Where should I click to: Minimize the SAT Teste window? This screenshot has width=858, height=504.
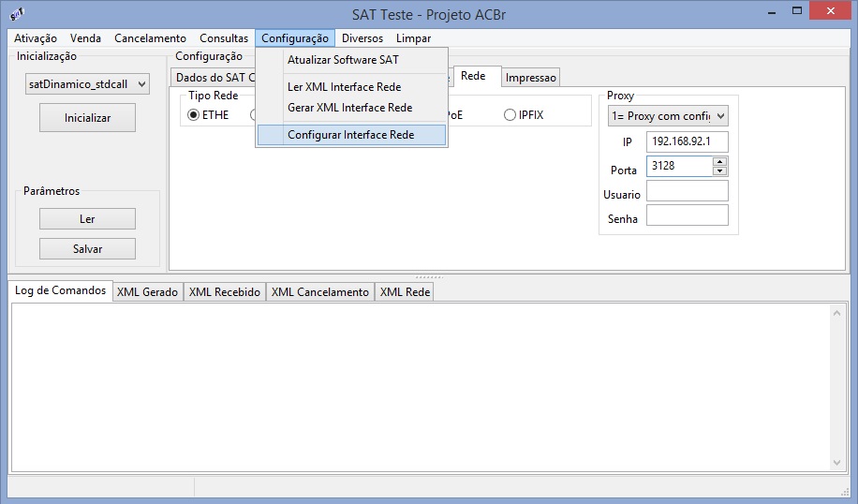772,11
